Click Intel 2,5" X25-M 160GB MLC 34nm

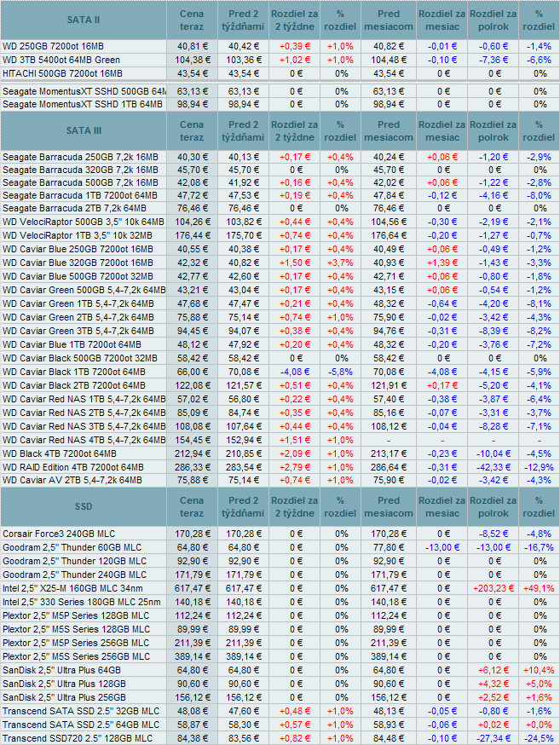(72, 588)
